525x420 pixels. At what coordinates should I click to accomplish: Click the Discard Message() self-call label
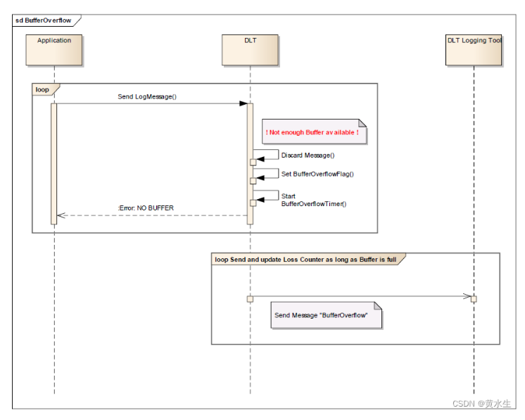[x=308, y=155]
